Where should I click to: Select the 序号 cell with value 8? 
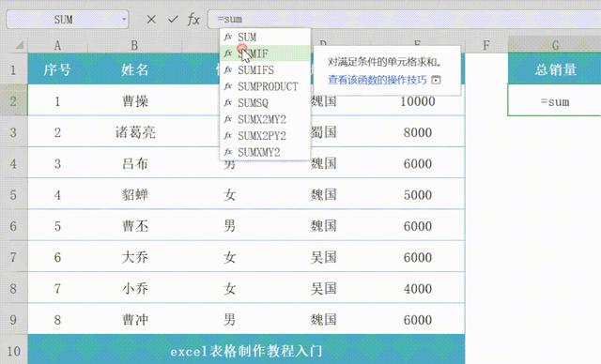[x=57, y=320]
